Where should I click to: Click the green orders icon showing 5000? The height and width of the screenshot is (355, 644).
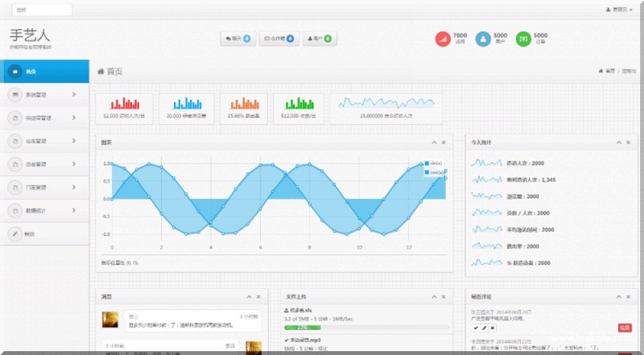tap(523, 39)
